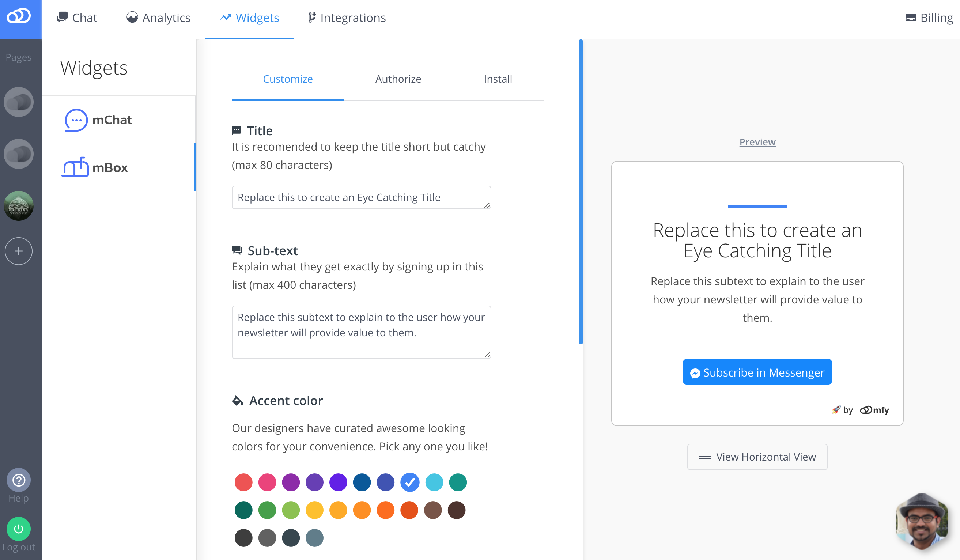Screen dimensions: 960x560
Task: Open Help from the question mark icon
Action: point(19,480)
